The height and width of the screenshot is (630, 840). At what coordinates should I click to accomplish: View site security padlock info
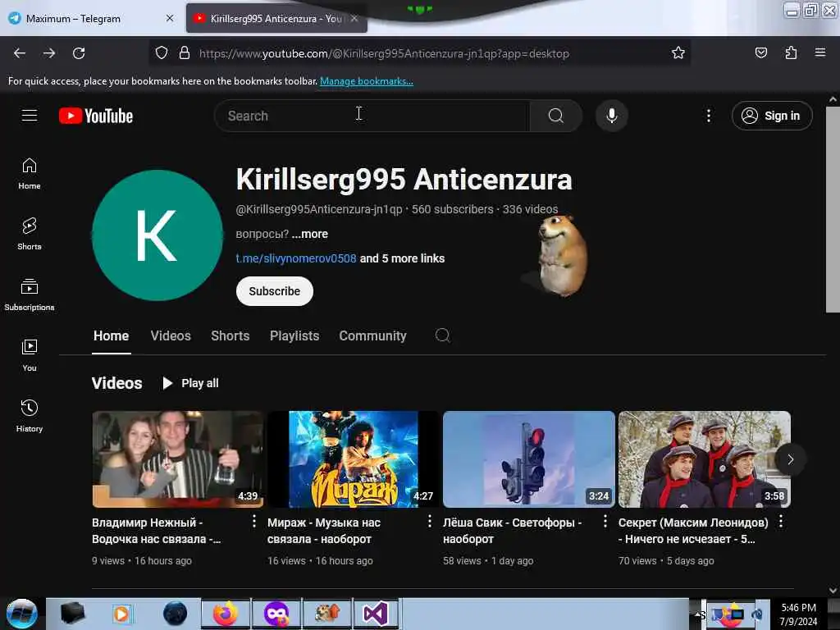[185, 52]
